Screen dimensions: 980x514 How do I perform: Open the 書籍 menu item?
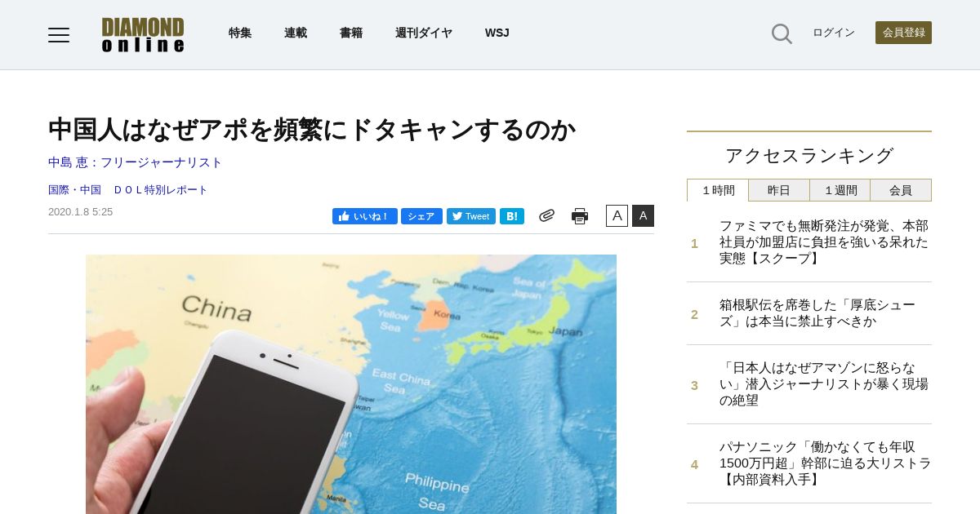tap(351, 33)
